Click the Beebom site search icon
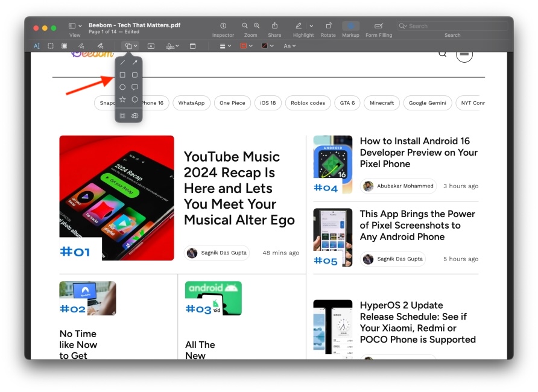The width and height of the screenshot is (538, 392). point(443,54)
